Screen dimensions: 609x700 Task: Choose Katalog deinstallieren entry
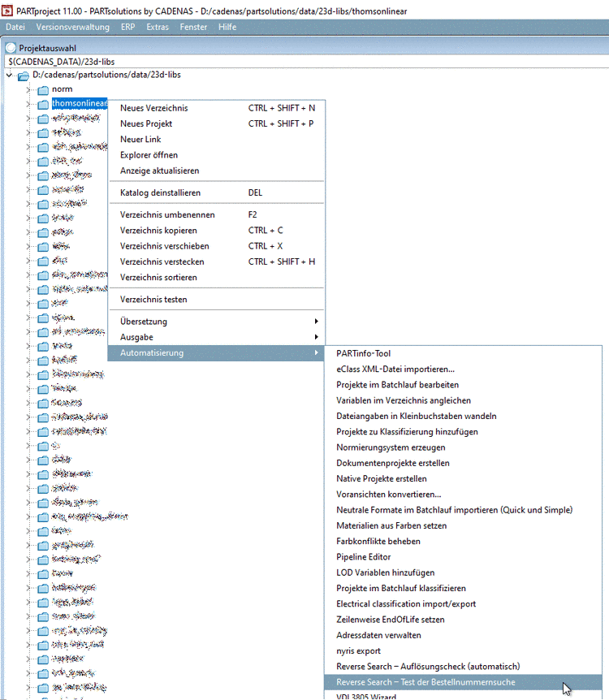pyautogui.click(x=217, y=192)
